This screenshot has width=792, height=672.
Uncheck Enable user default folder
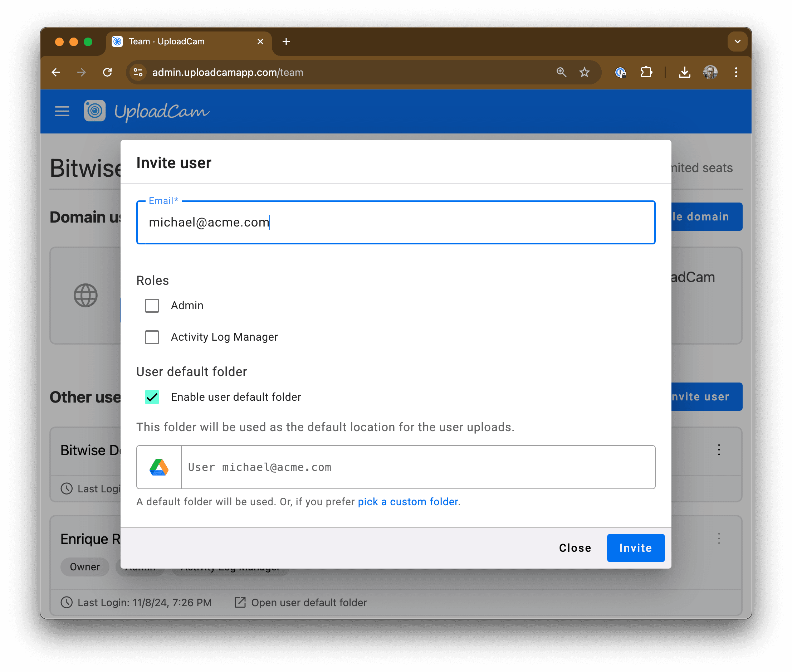click(152, 397)
